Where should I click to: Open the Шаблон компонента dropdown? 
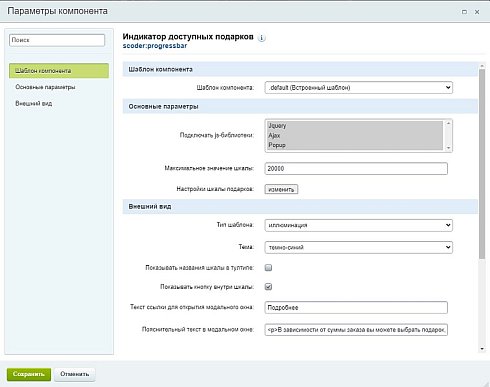(359, 88)
